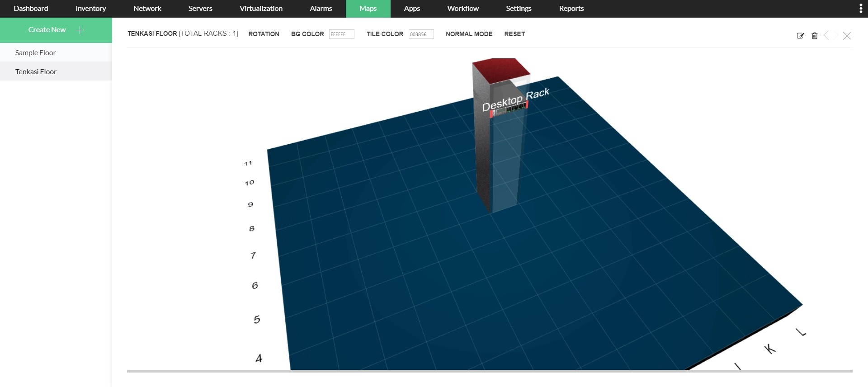Screen dimensions: 868x387
Task: Go to previous floor arrow
Action: coord(826,35)
